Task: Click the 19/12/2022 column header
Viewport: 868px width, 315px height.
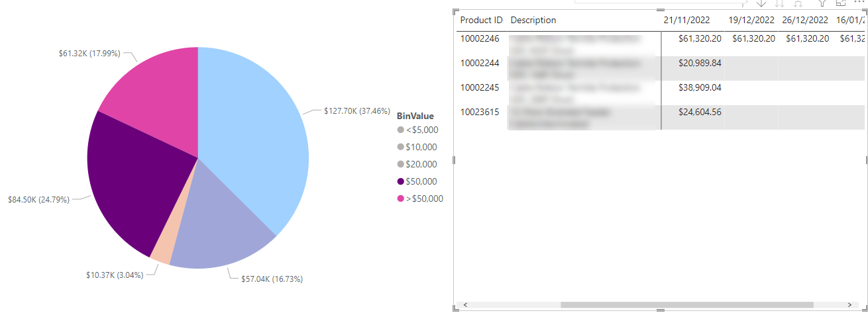Action: click(x=751, y=20)
